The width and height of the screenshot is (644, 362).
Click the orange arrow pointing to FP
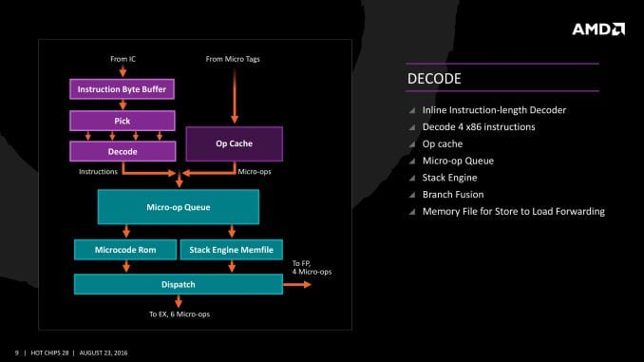(x=297, y=284)
